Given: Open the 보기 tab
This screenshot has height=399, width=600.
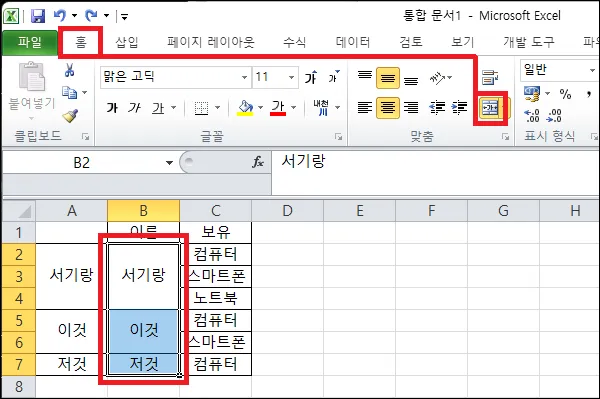Looking at the screenshot, I should click(x=462, y=42).
